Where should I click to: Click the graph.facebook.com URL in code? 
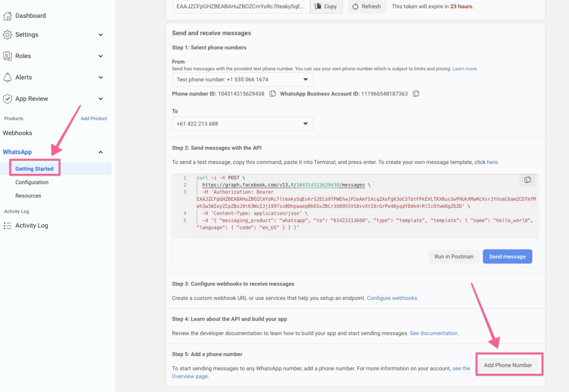coord(283,185)
